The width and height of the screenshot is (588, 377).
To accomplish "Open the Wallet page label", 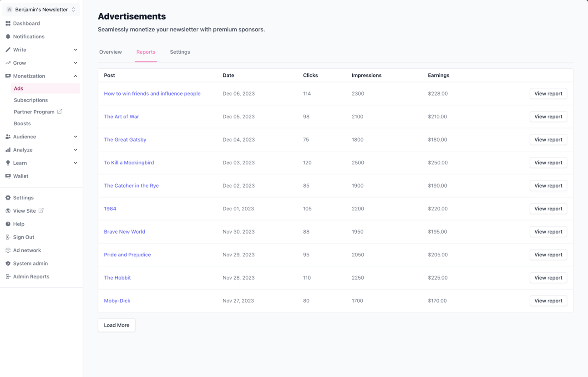I will (x=20, y=176).
